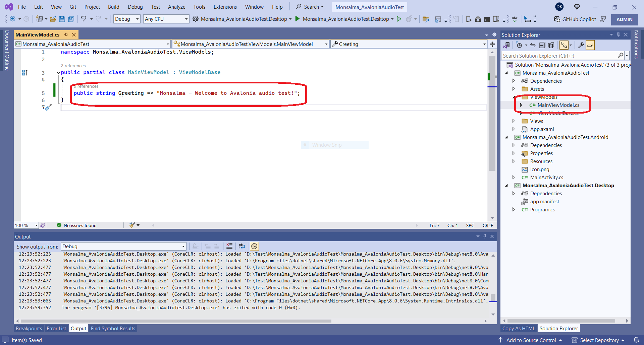
Task: Open the Search box in title bar
Action: tap(310, 7)
